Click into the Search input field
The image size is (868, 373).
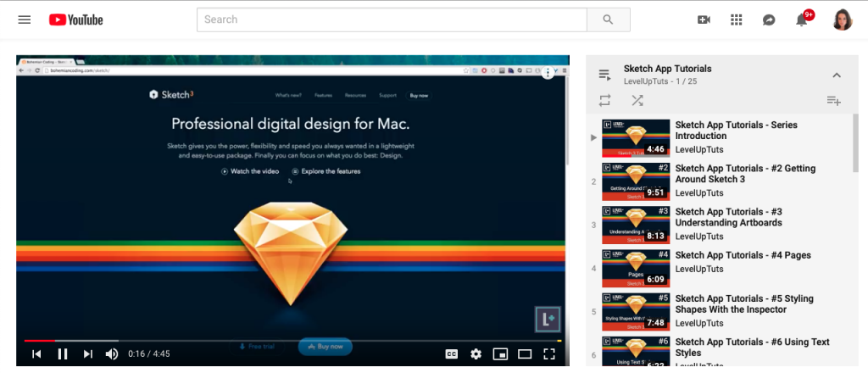click(x=392, y=19)
